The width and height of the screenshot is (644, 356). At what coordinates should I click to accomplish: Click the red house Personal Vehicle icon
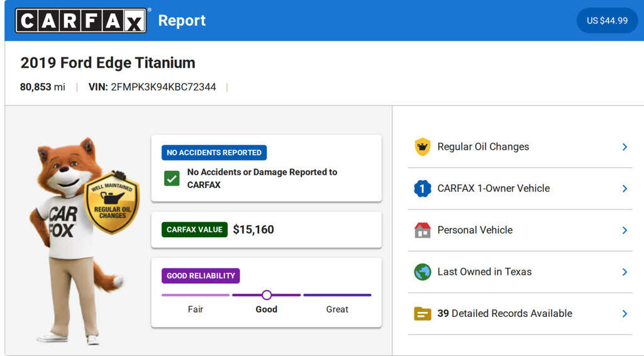coord(422,230)
